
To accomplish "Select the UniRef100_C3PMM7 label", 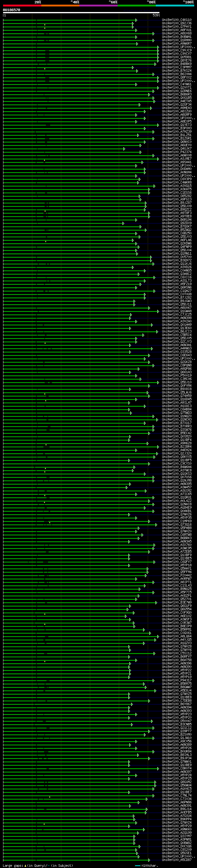I will point(177,67).
